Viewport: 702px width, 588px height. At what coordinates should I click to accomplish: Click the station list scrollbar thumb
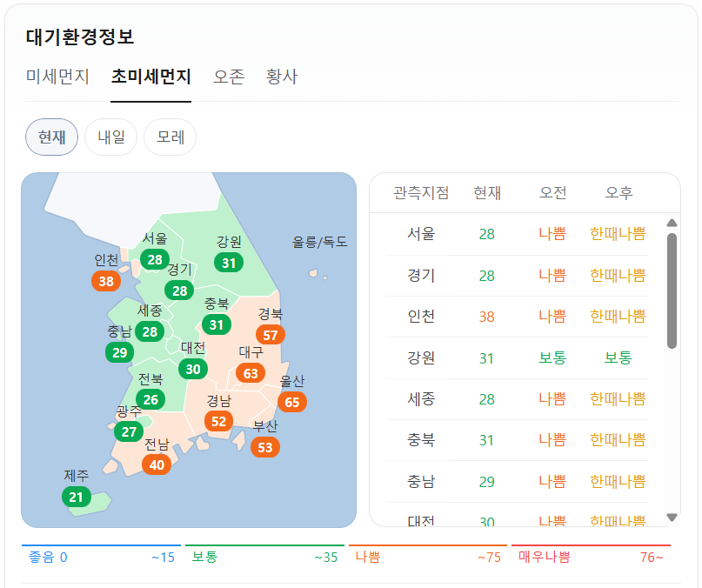pyautogui.click(x=672, y=291)
